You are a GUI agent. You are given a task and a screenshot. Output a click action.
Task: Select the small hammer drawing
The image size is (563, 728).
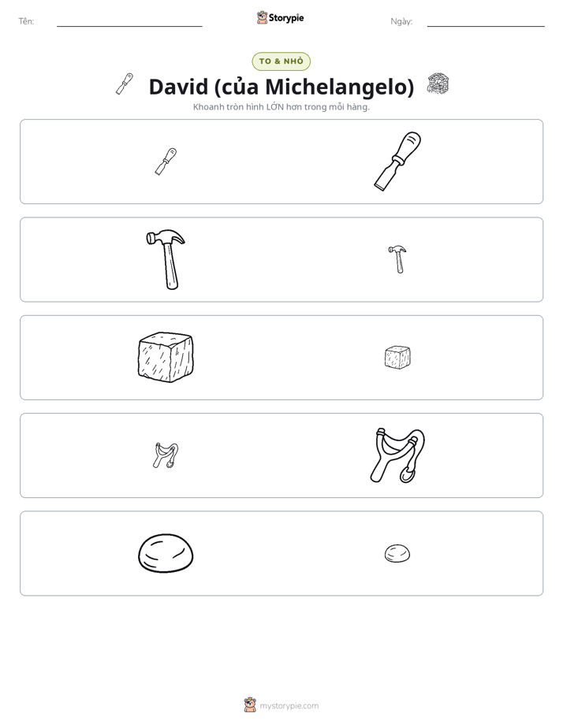(x=397, y=259)
